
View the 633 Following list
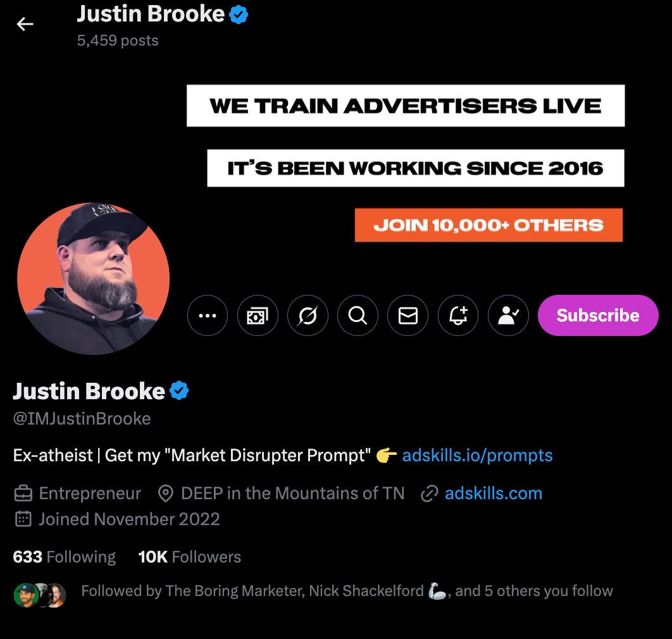pos(65,557)
